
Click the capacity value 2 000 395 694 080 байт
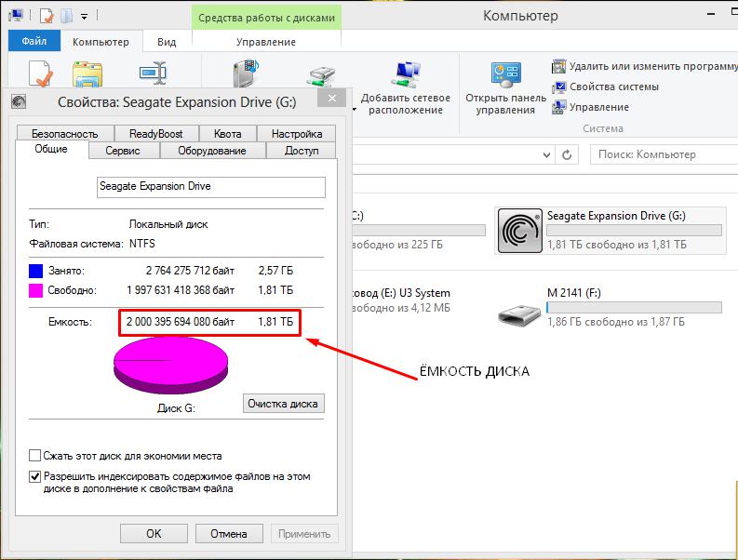(181, 323)
